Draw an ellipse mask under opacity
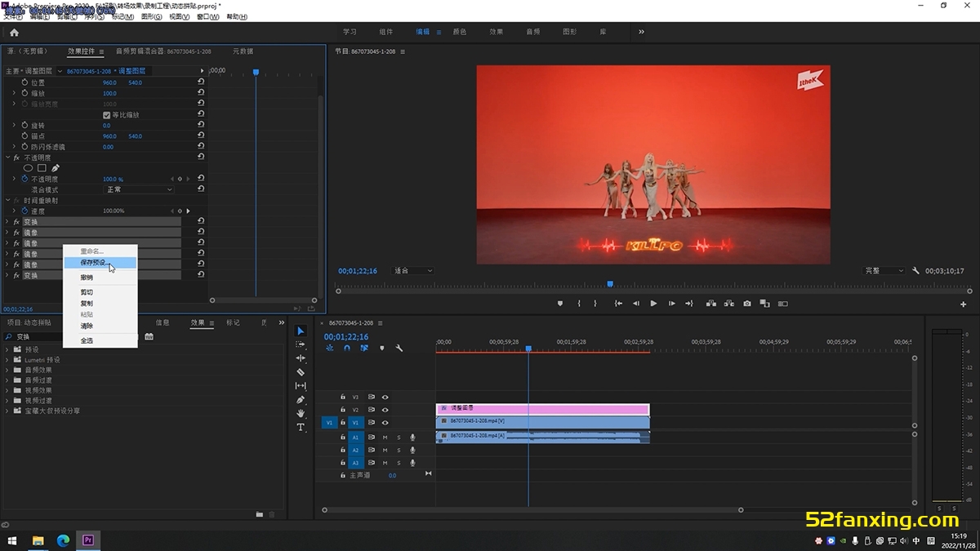Viewport: 980px width, 551px height. click(x=28, y=168)
